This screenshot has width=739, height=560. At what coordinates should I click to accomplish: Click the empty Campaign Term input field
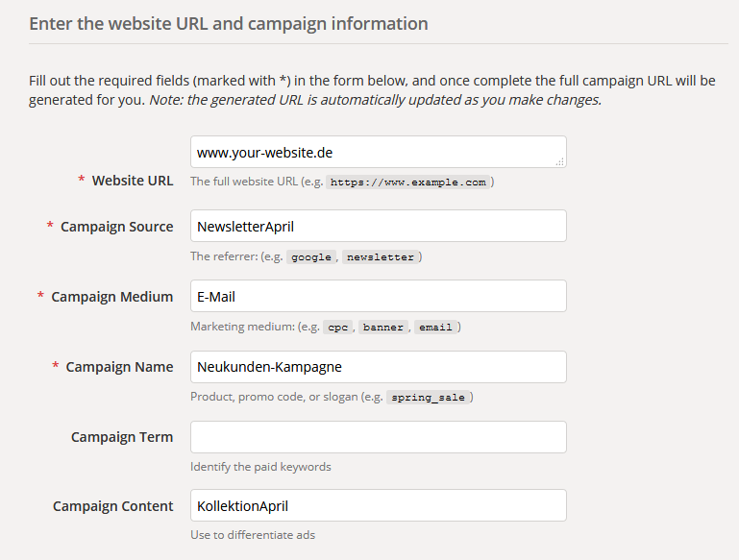coord(378,437)
